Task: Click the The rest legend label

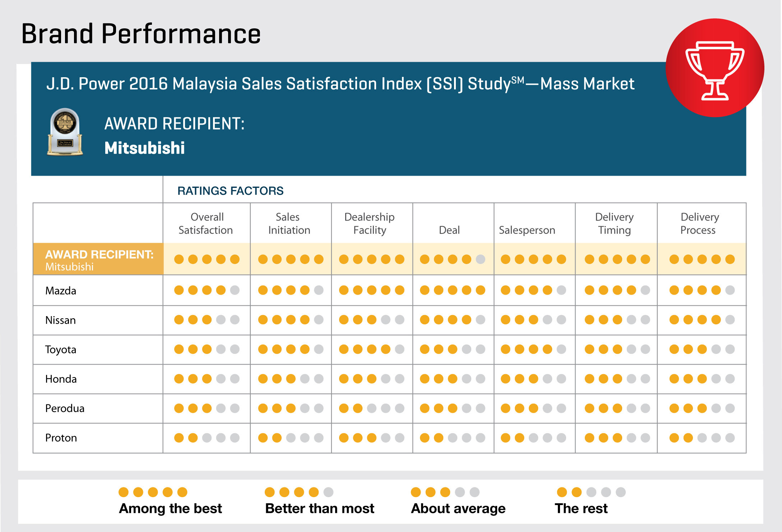Action: click(581, 508)
